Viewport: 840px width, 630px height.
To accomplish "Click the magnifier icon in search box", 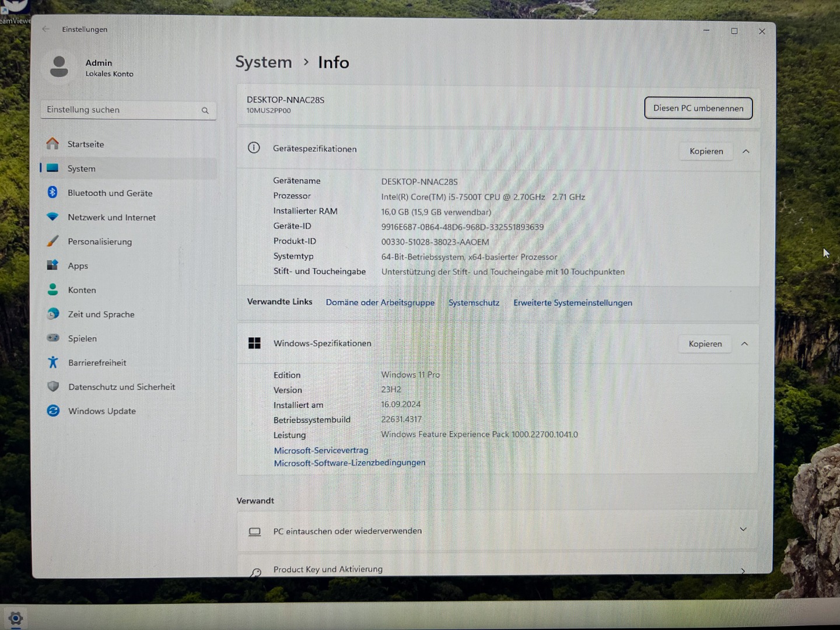I will tap(205, 110).
